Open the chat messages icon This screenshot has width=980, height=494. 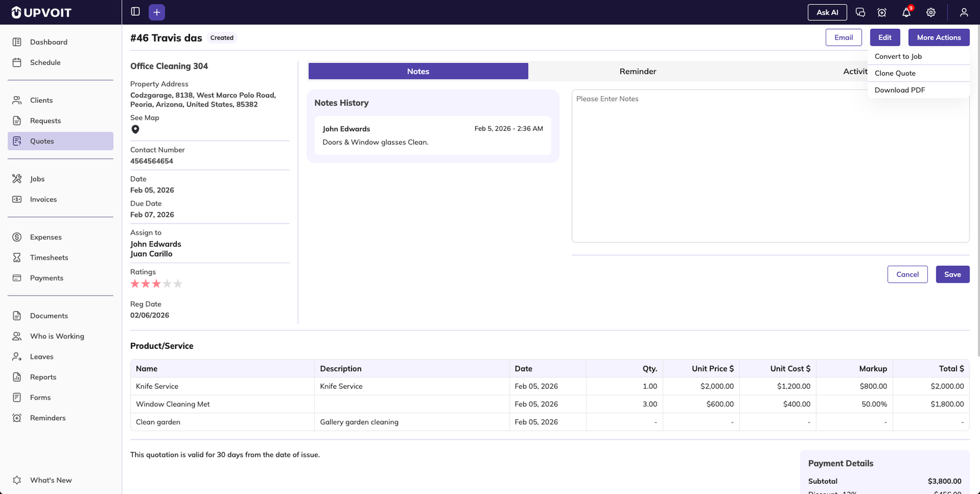[x=860, y=12]
